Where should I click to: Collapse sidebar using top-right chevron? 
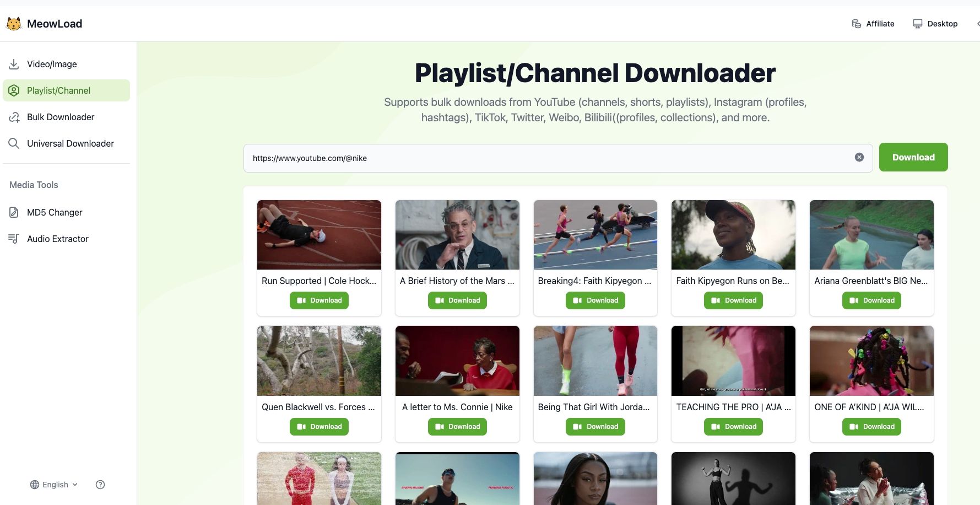[978, 24]
